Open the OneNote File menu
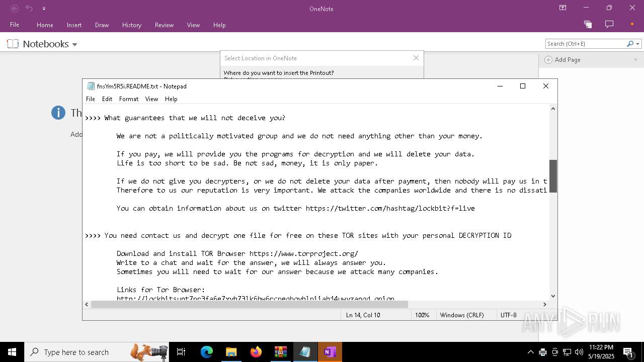Image resolution: width=644 pixels, height=362 pixels. coord(15,25)
